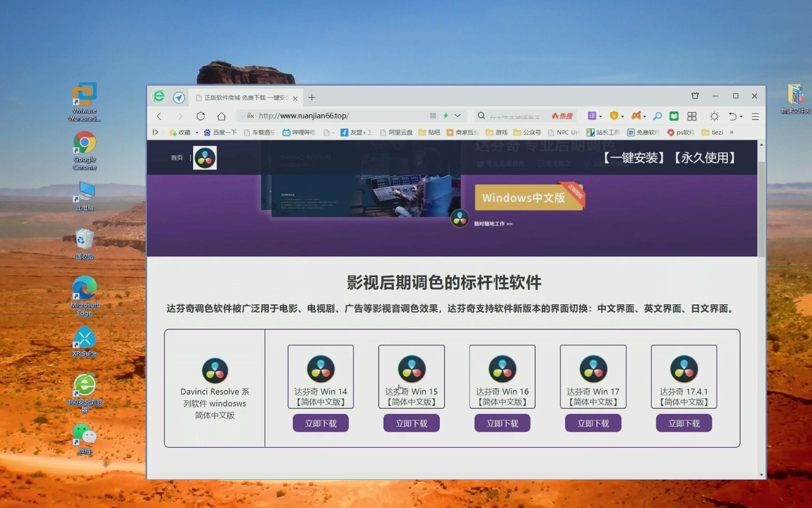Open 站长工具 bookmark
Viewport: 812px width, 508px height.
point(603,133)
